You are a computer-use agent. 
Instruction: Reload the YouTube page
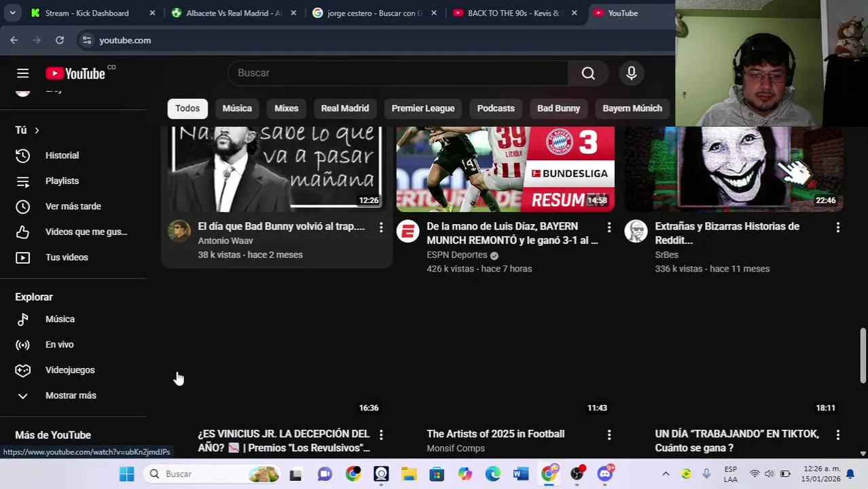tap(60, 40)
